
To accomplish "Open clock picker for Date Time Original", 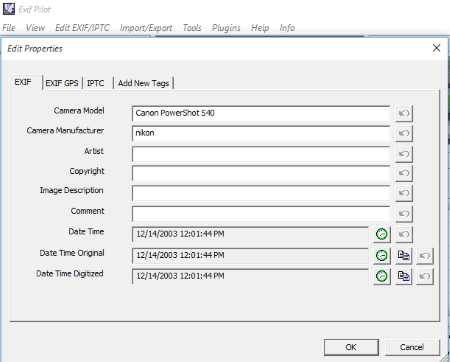I will pyautogui.click(x=382, y=256).
